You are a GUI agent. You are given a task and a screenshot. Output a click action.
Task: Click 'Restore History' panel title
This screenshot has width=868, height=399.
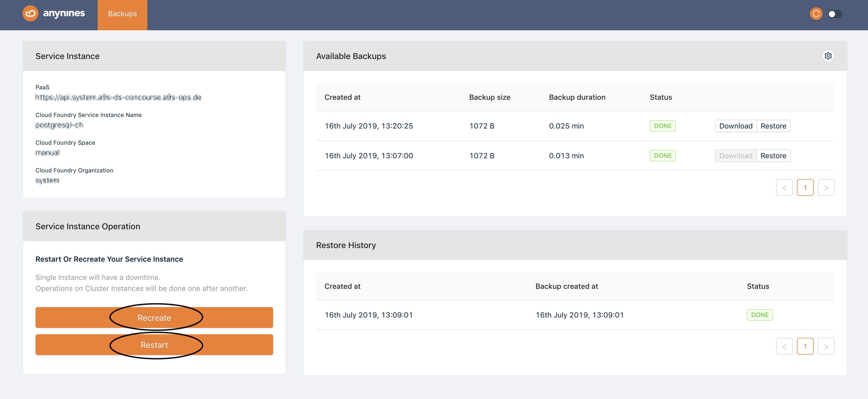click(346, 245)
